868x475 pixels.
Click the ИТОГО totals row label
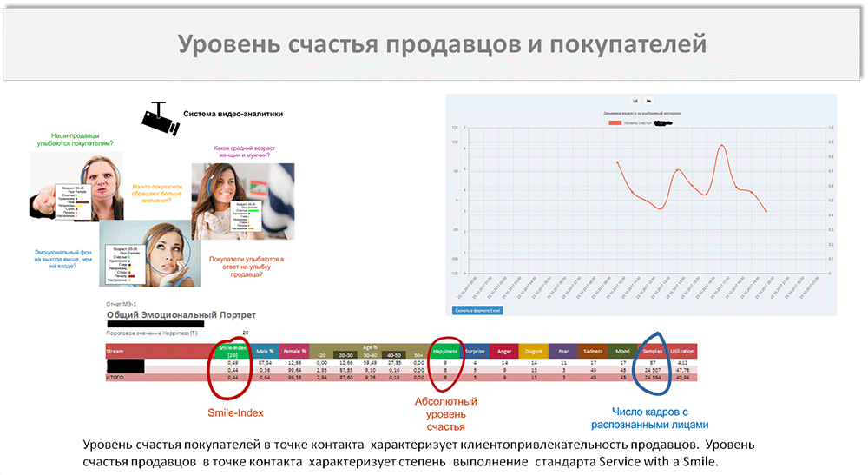tap(115, 379)
